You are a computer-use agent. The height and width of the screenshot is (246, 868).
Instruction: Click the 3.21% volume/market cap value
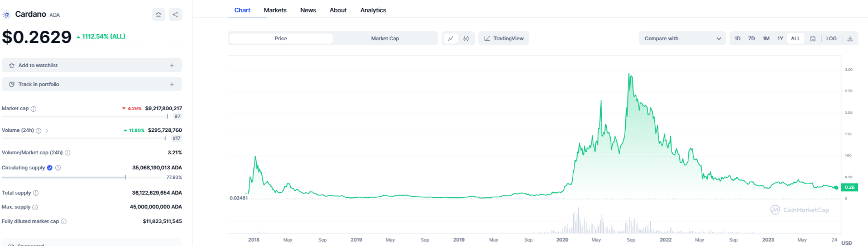[x=175, y=152]
